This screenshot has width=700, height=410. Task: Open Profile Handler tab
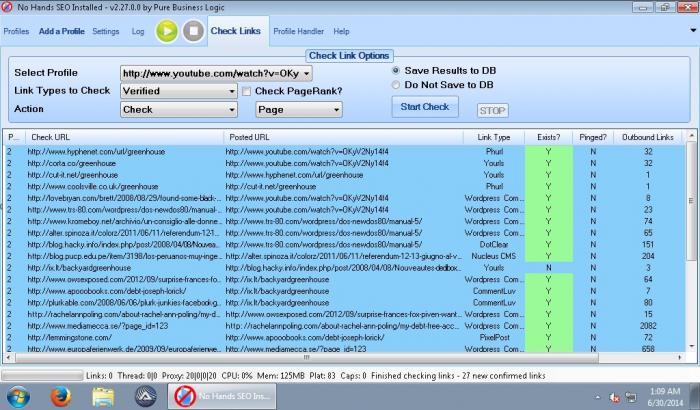coord(298,31)
